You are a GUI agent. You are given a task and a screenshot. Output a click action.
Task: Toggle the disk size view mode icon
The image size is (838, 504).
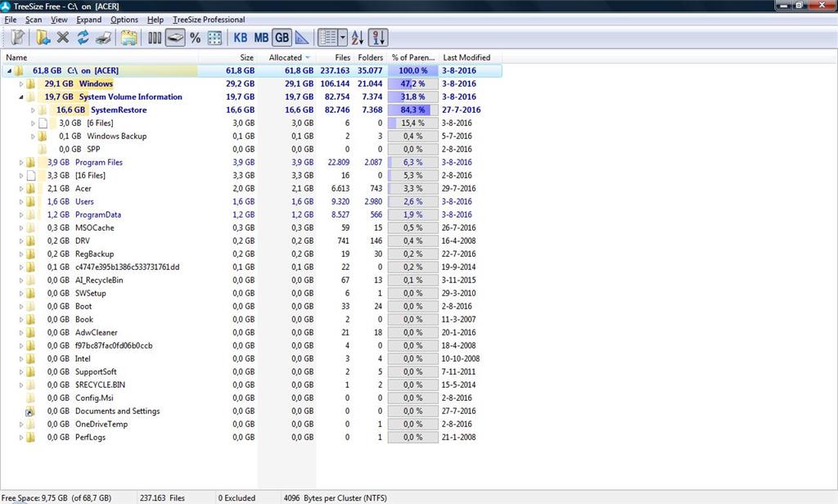point(175,38)
